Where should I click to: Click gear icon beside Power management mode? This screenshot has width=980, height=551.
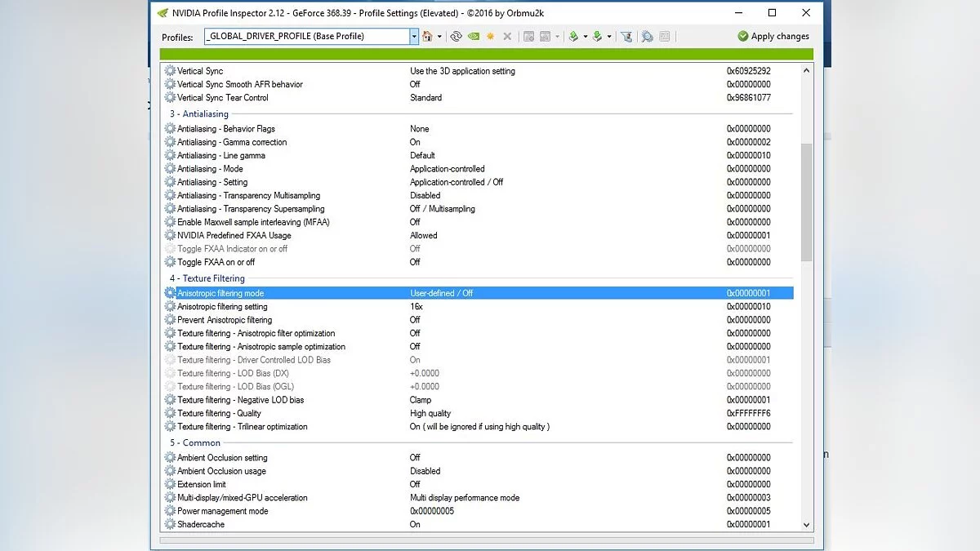coord(170,511)
